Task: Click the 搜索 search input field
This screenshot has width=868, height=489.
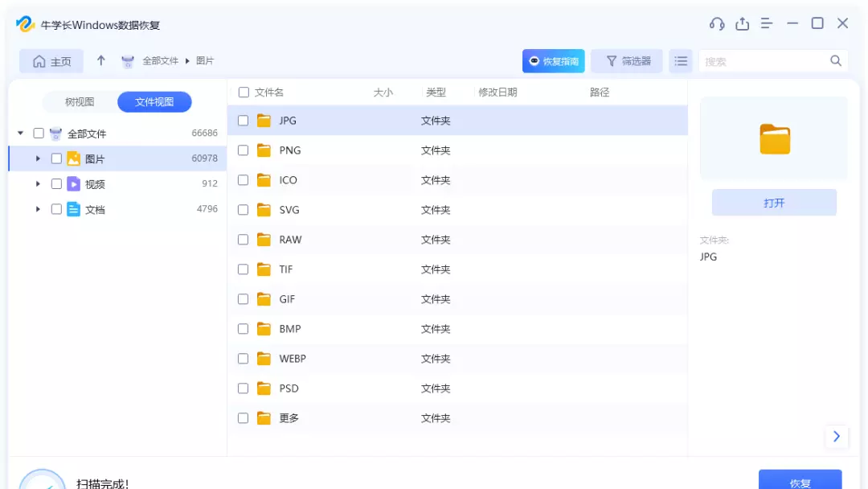Action: click(764, 61)
